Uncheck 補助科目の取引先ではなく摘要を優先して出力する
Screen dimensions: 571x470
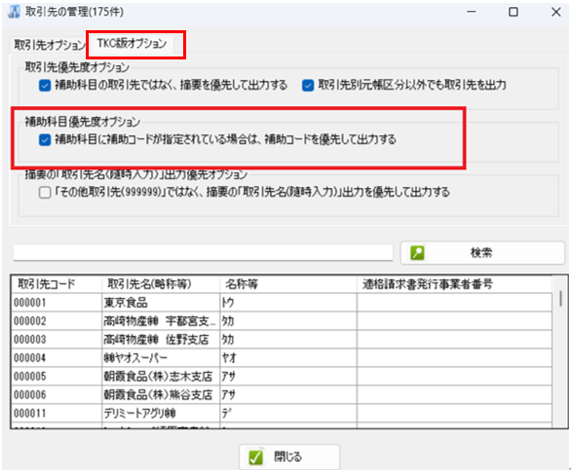tap(45, 86)
